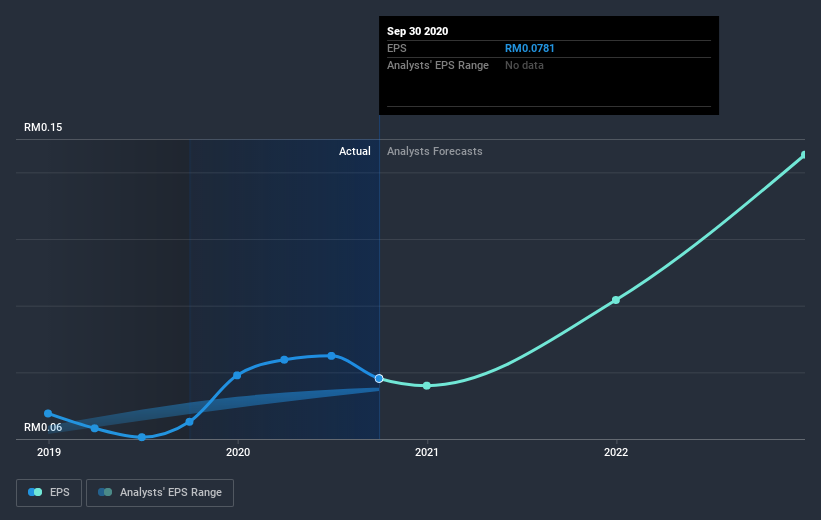Viewport: 821px width, 520px height.
Task: Click the 'No data' analysts range value
Action: click(x=524, y=65)
